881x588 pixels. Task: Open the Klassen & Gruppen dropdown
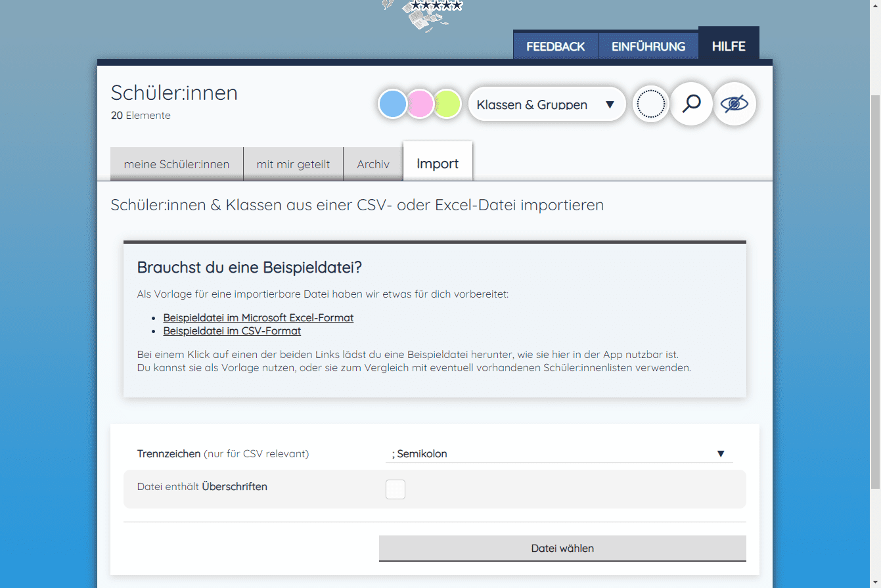click(547, 104)
